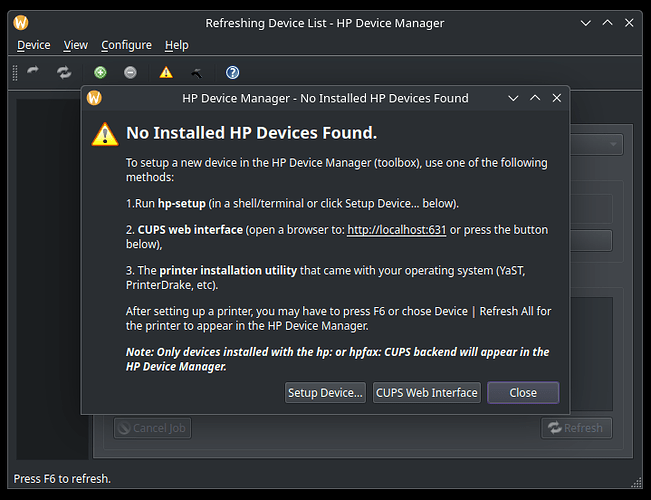This screenshot has width=651, height=500.
Task: Click the Cancel Job button in main window
Action: click(152, 428)
